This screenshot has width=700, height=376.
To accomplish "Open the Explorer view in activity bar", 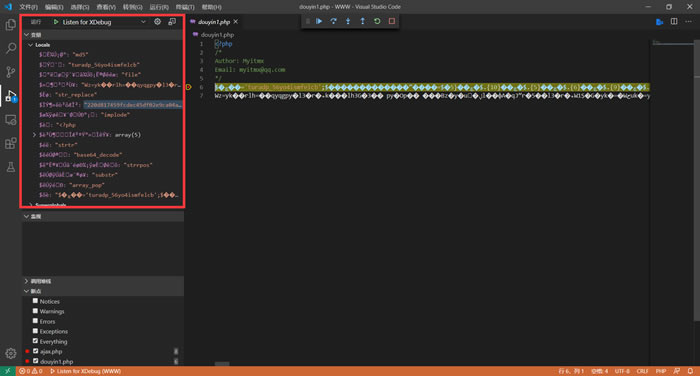I will (11, 25).
